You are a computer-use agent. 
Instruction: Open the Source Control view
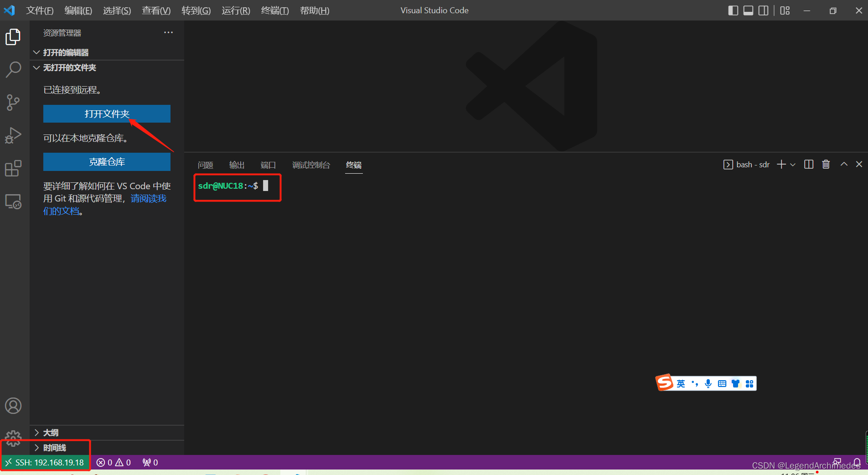[13, 102]
